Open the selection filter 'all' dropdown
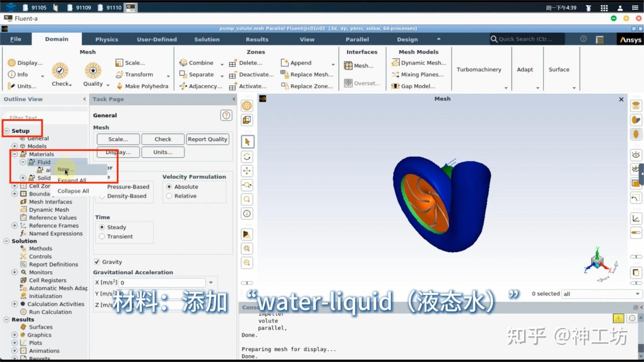The width and height of the screenshot is (644, 362). point(602,294)
